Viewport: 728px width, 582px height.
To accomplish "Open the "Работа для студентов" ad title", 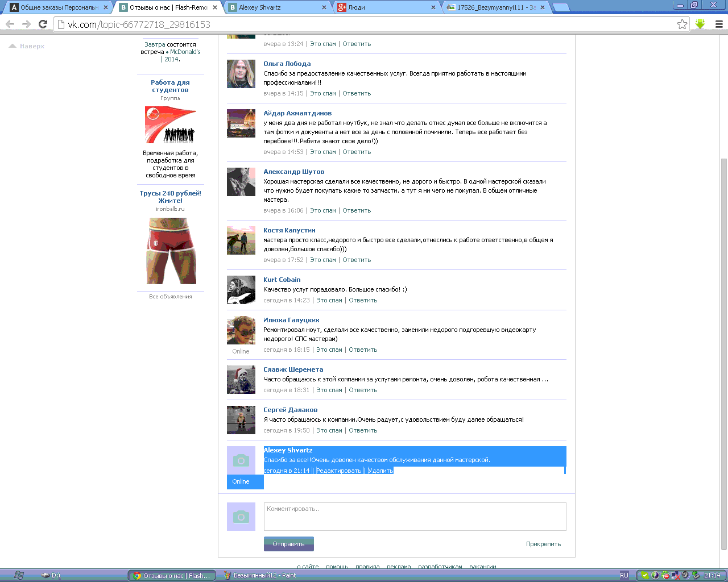I will (x=170, y=86).
